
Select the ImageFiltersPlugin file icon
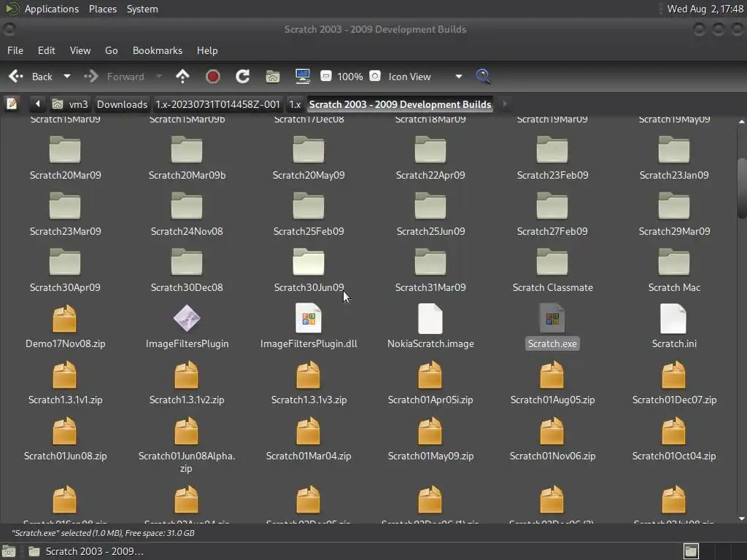186,318
